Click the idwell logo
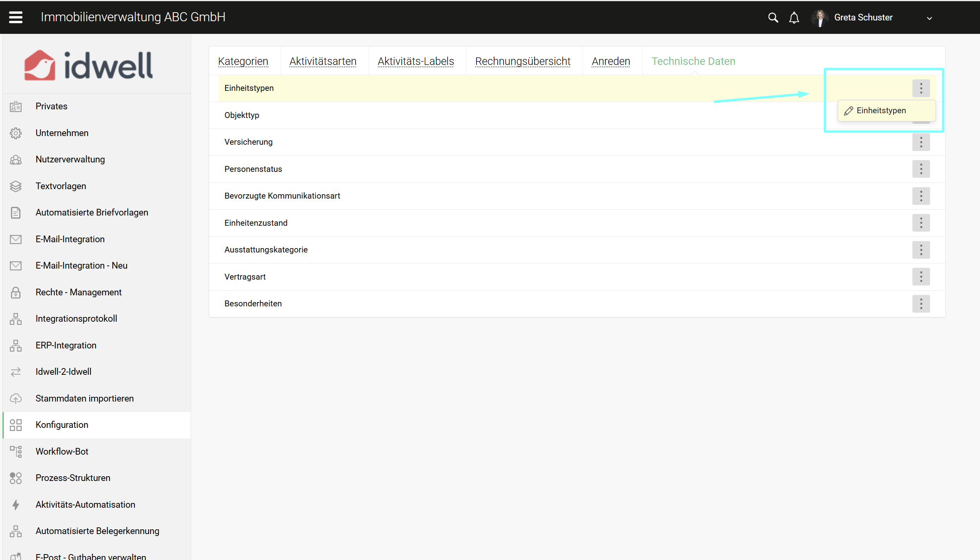This screenshot has width=980, height=560. [x=89, y=65]
